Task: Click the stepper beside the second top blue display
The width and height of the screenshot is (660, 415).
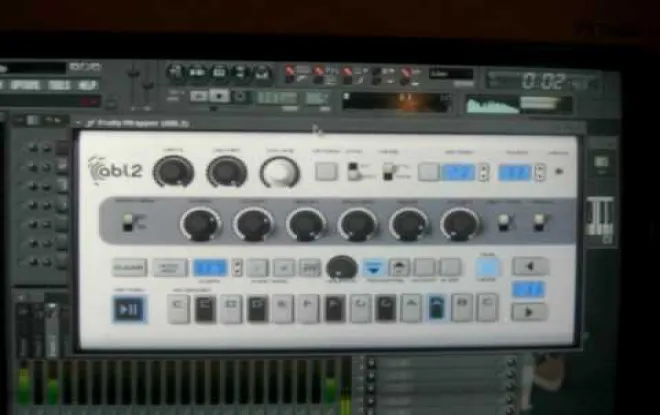Action: pos(540,173)
